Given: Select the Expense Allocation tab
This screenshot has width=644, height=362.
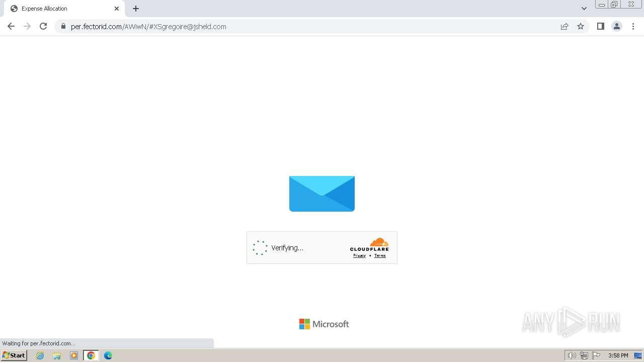Looking at the screenshot, I should tap(64, 9).
